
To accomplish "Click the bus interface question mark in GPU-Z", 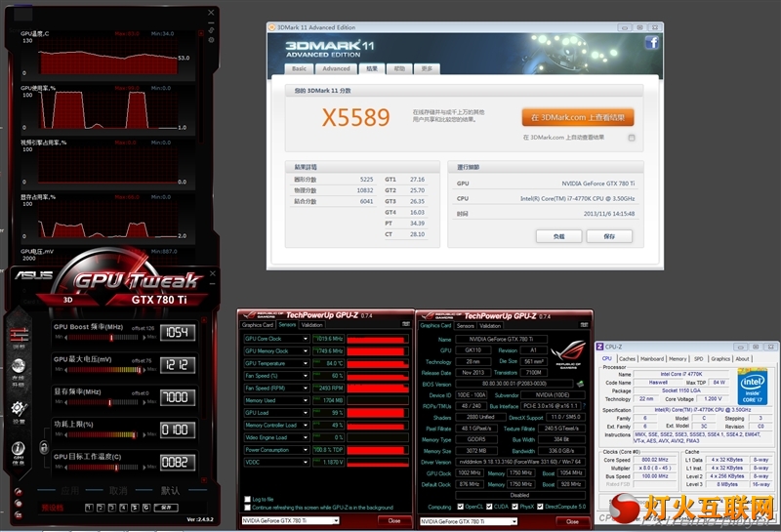I will (x=584, y=406).
